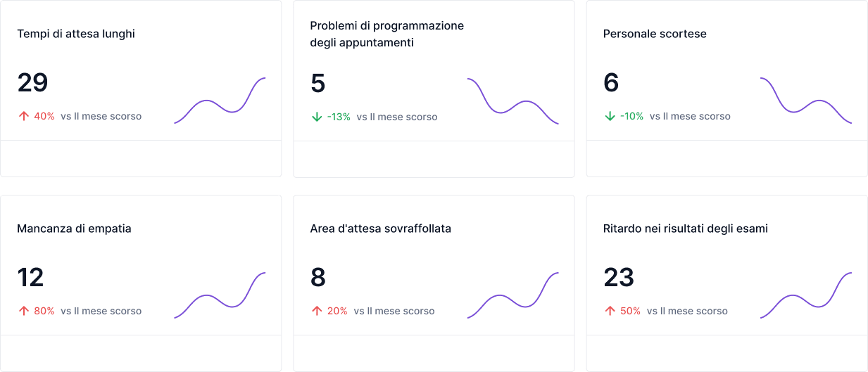Click red up arrow in Ritardo nei risultati card
Screen dimensions: 868x372
(610, 311)
